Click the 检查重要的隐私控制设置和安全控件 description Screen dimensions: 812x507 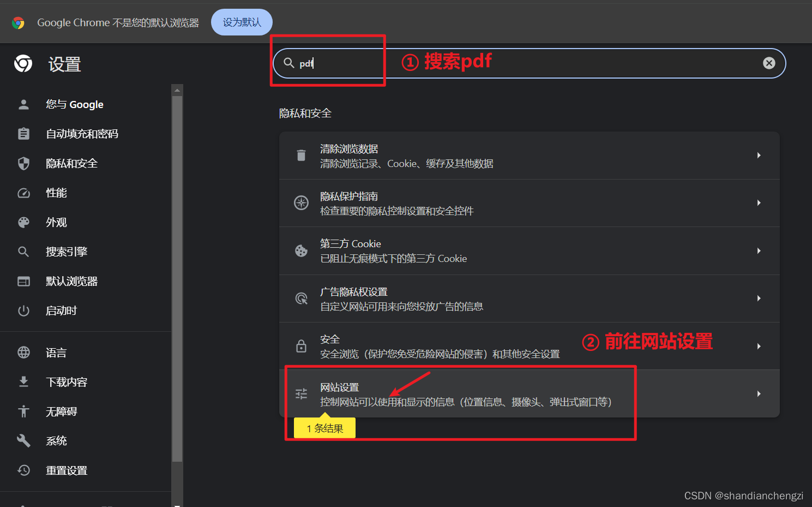[397, 211]
